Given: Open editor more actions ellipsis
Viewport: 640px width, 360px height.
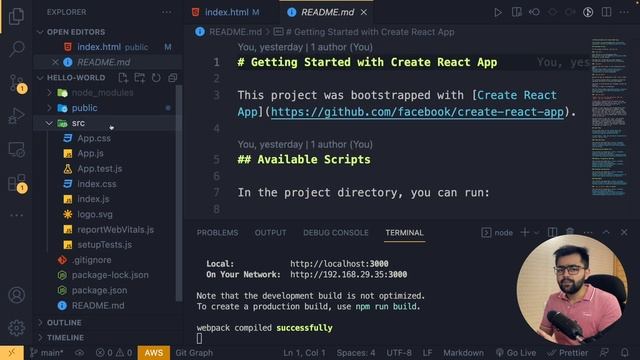Looking at the screenshot, I should click(x=624, y=12).
